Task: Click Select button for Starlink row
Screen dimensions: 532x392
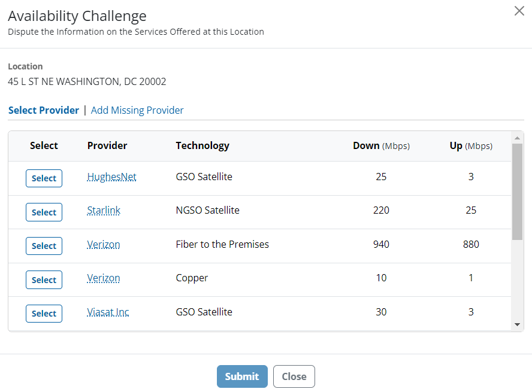Action: pyautogui.click(x=44, y=212)
